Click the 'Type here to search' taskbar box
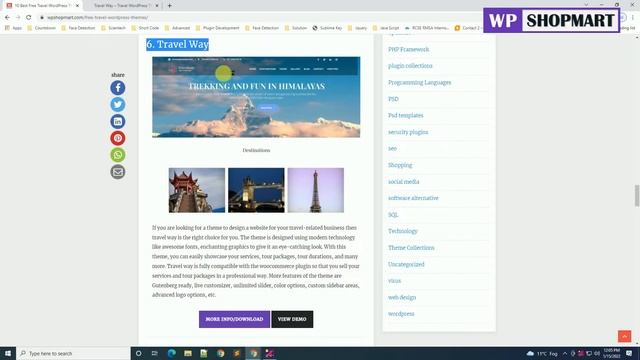Screen dimensions: 640x360 (x=73, y=353)
